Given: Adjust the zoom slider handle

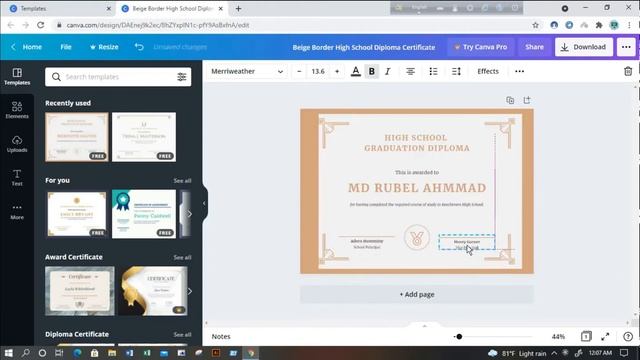Looking at the screenshot, I should tap(459, 336).
